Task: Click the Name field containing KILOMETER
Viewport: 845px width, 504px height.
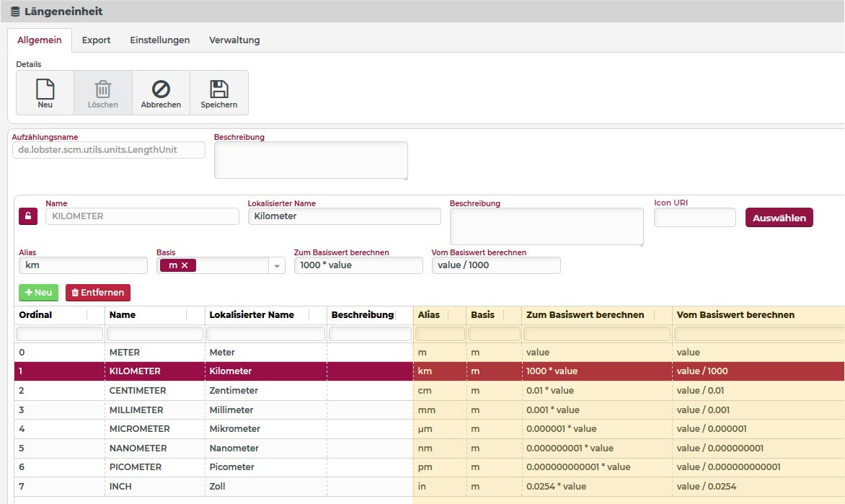Action: [142, 216]
